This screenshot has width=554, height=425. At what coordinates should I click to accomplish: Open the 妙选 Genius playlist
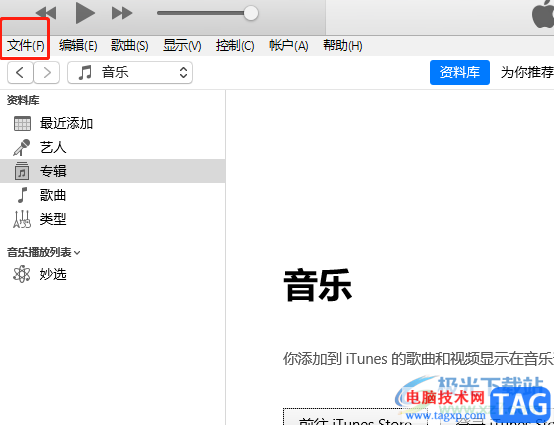click(x=112, y=274)
